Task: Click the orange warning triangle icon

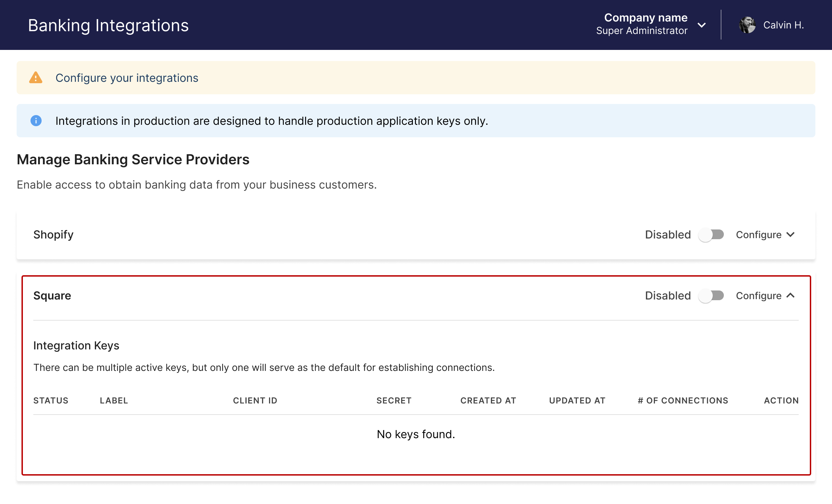Action: click(x=36, y=78)
